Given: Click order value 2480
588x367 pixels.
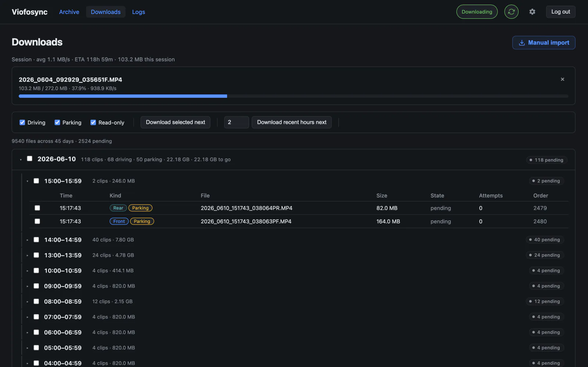Looking at the screenshot, I should [x=540, y=221].
